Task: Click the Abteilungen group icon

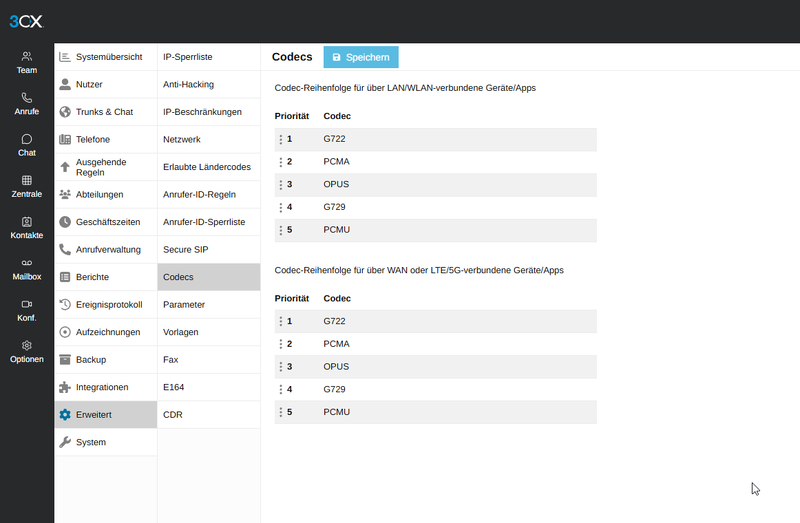Action: point(65,194)
